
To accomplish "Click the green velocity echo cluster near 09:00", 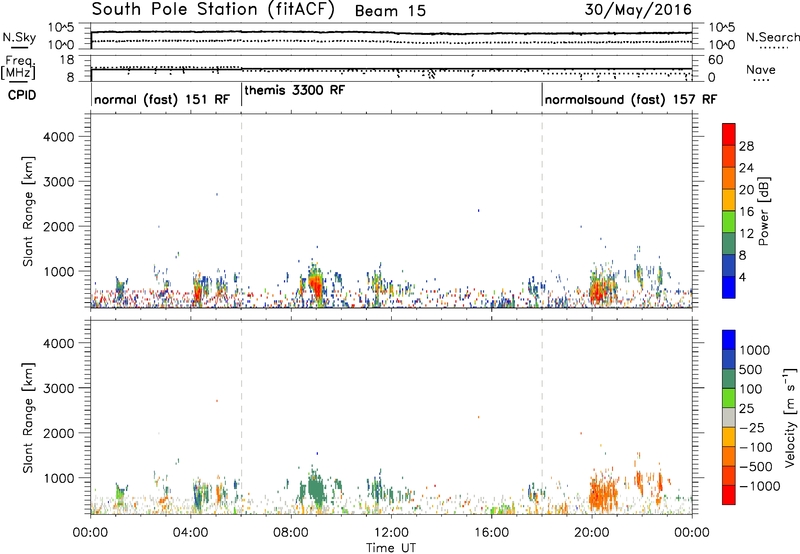I will 316,488.
